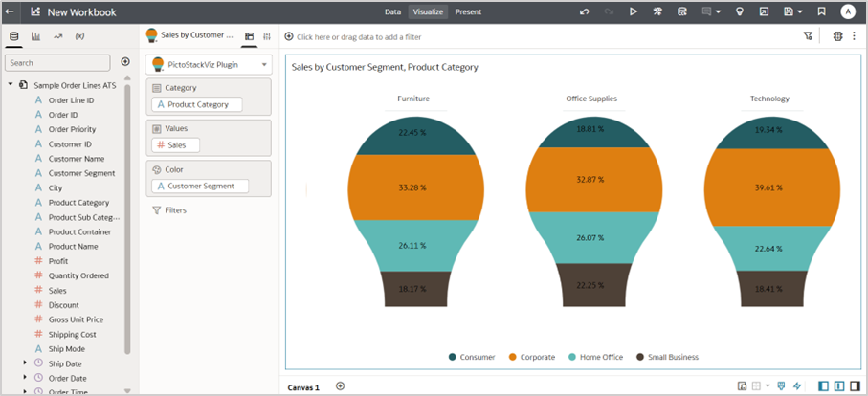This screenshot has height=396, width=868.
Task: Switch to the Present tab
Action: pos(468,12)
